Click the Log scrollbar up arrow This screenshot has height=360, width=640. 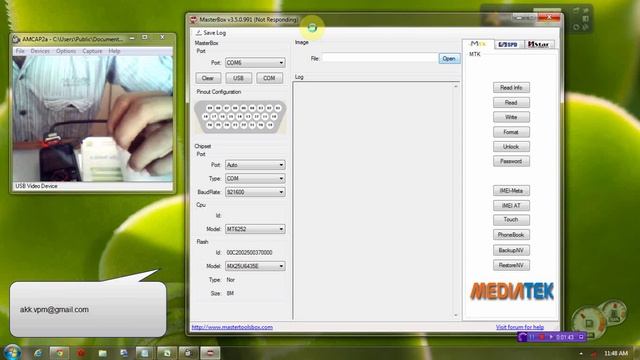(456, 86)
